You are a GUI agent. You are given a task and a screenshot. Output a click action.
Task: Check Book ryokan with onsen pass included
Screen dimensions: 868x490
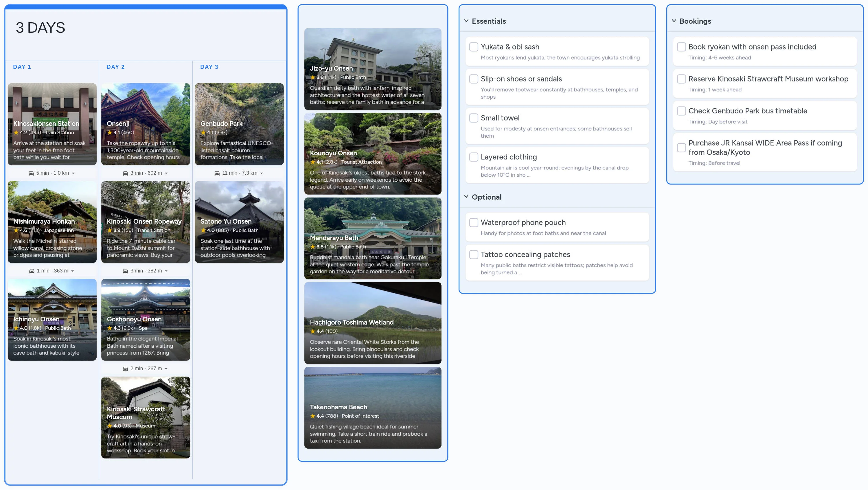[x=682, y=47]
